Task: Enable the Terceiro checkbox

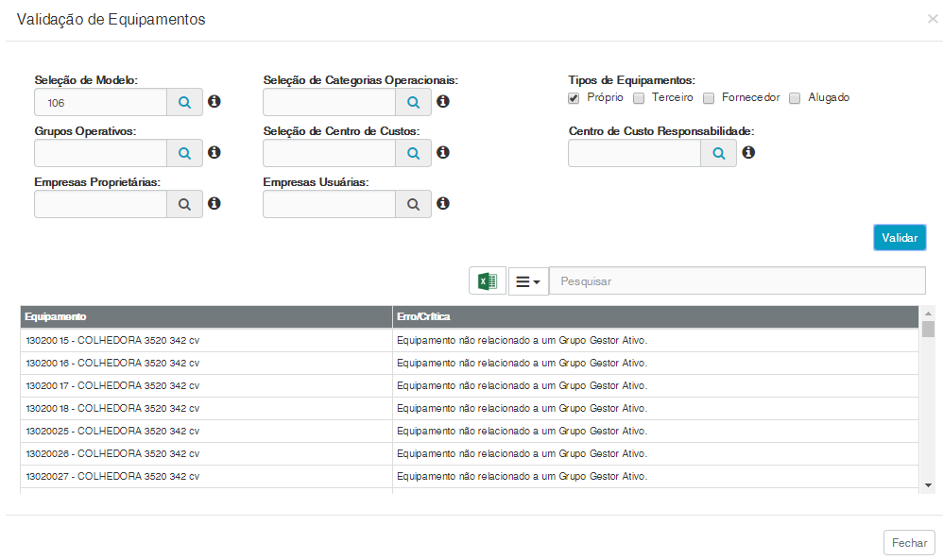Action: point(639,97)
